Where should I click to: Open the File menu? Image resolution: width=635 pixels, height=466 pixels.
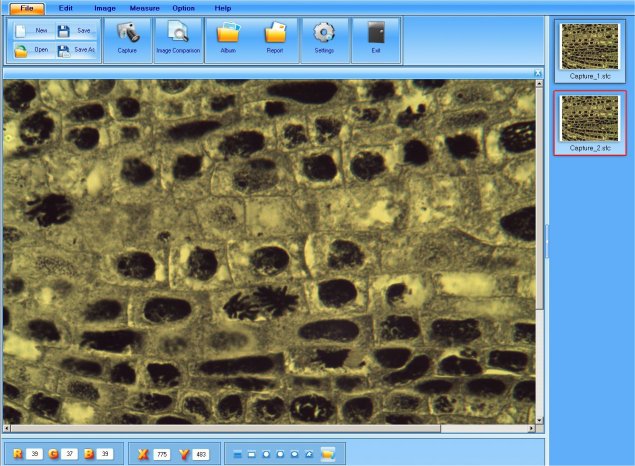tap(26, 8)
